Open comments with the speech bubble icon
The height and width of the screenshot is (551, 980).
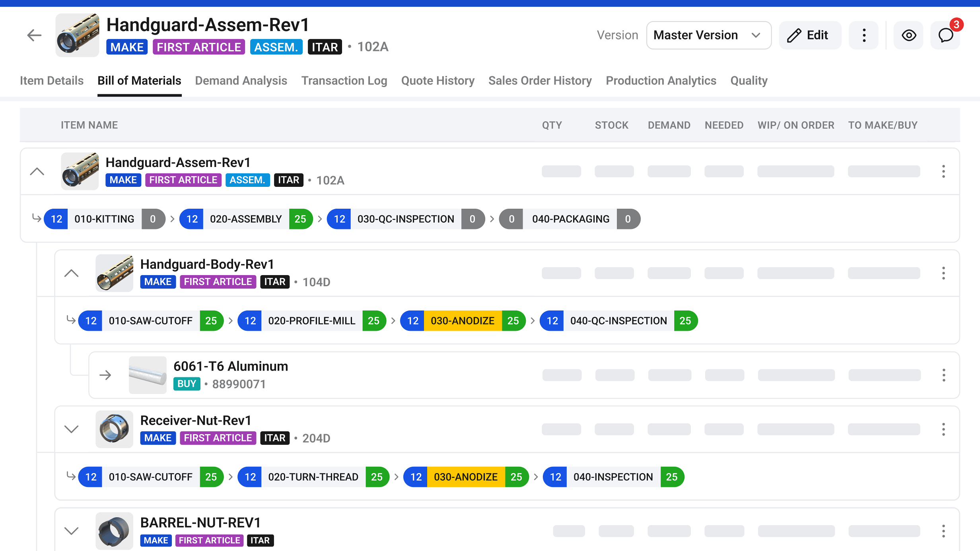(x=945, y=35)
